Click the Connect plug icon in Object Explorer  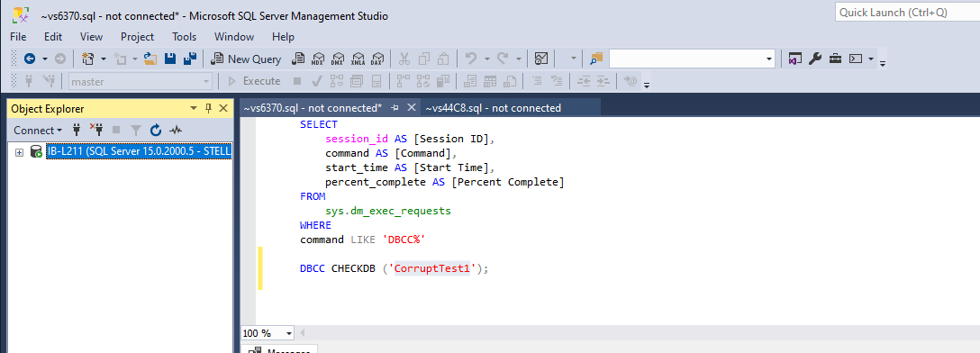[x=77, y=130]
